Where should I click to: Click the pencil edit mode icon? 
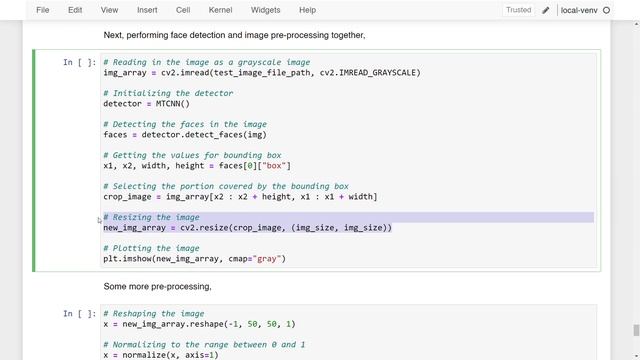[546, 10]
